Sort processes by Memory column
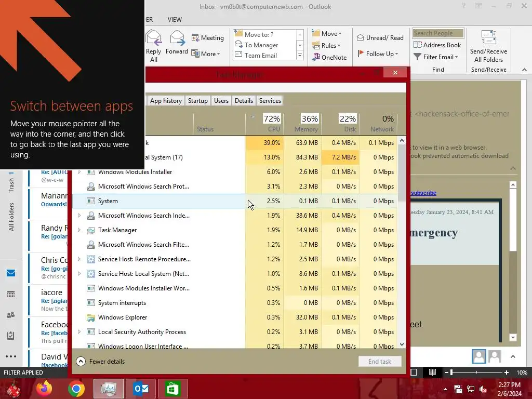Screen dimensions: 532x399 click(x=303, y=124)
